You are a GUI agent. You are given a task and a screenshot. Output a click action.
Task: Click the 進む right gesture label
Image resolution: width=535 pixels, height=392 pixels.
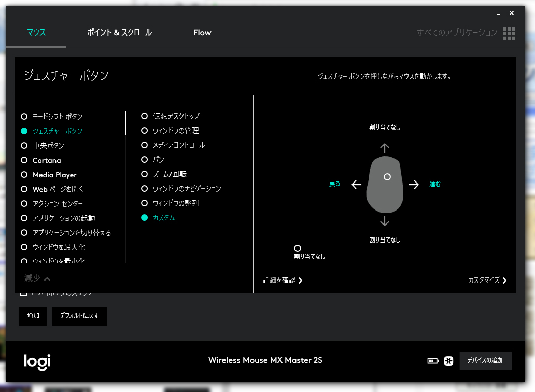click(435, 184)
